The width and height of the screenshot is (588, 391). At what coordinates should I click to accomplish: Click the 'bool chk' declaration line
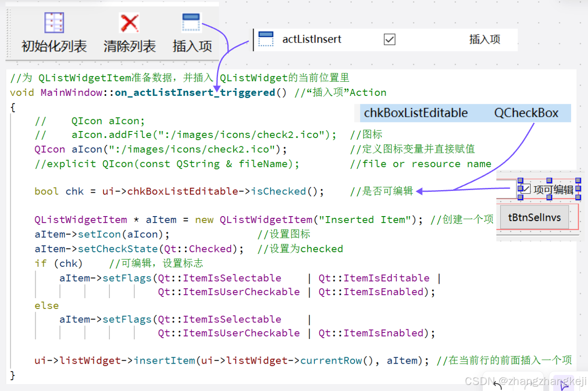(179, 191)
